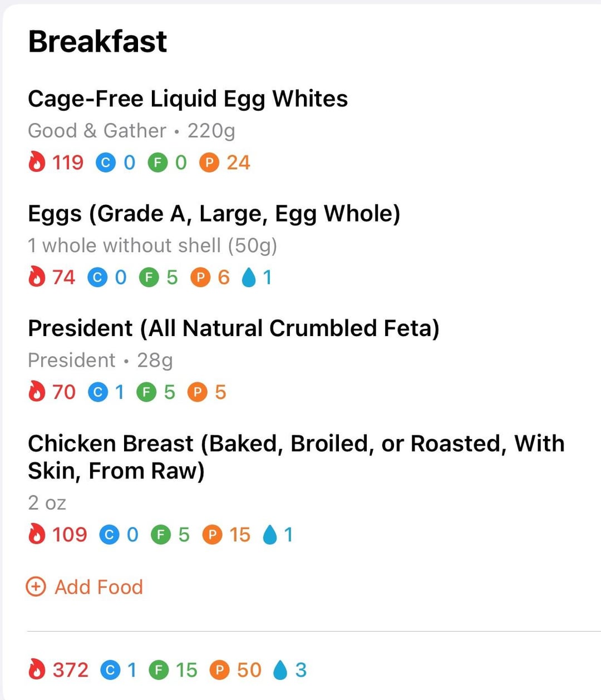Viewport: 601px width, 700px height.
Task: Tap the chicken breast water drop icon
Action: (x=270, y=535)
